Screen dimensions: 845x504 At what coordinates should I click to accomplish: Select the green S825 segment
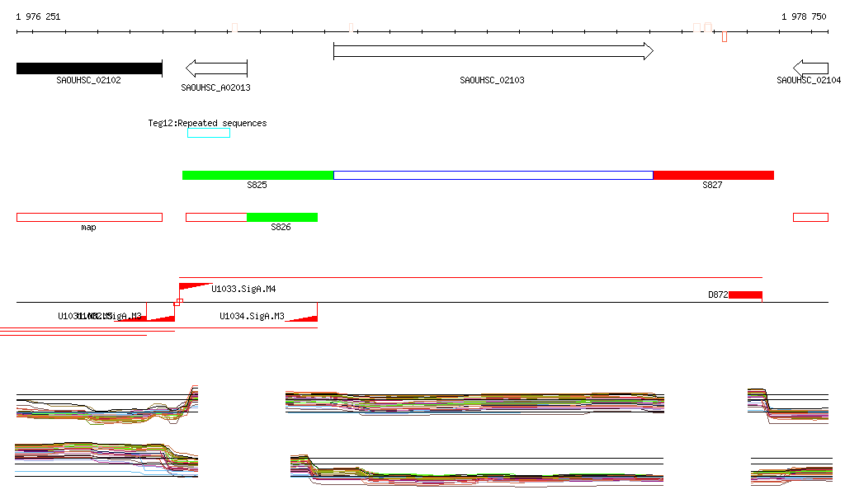coord(257,175)
